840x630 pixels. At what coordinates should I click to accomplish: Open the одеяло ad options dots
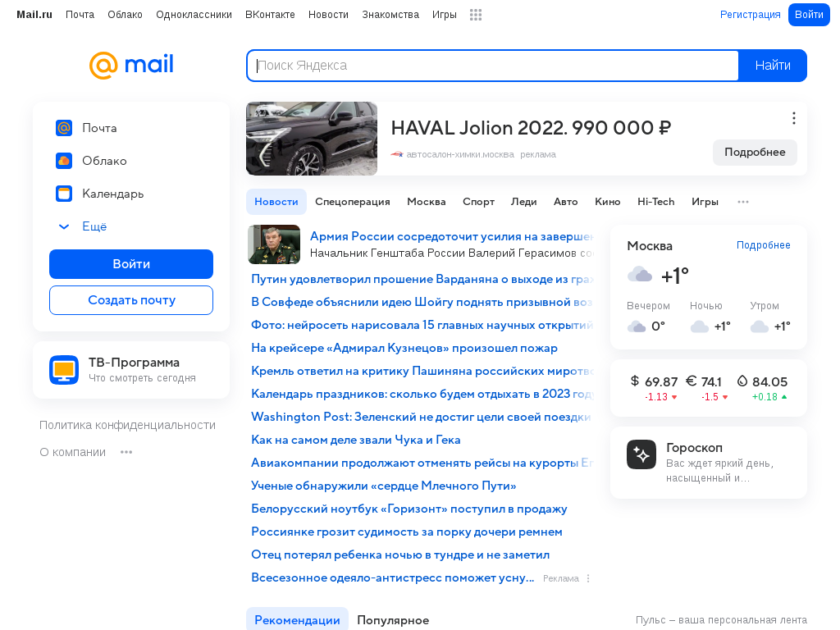[588, 578]
